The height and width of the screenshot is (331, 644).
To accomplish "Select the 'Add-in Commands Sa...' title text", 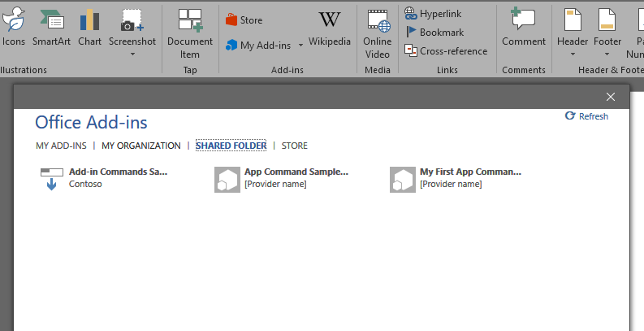I will pyautogui.click(x=119, y=172).
